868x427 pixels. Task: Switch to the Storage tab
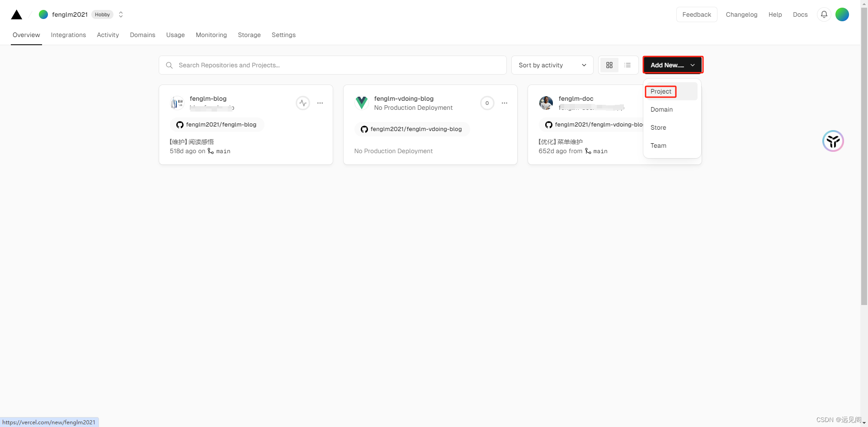249,35
